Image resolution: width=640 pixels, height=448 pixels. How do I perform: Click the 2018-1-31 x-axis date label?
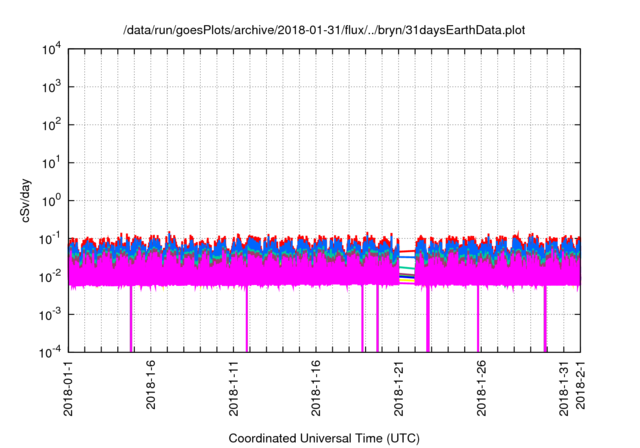564,388
